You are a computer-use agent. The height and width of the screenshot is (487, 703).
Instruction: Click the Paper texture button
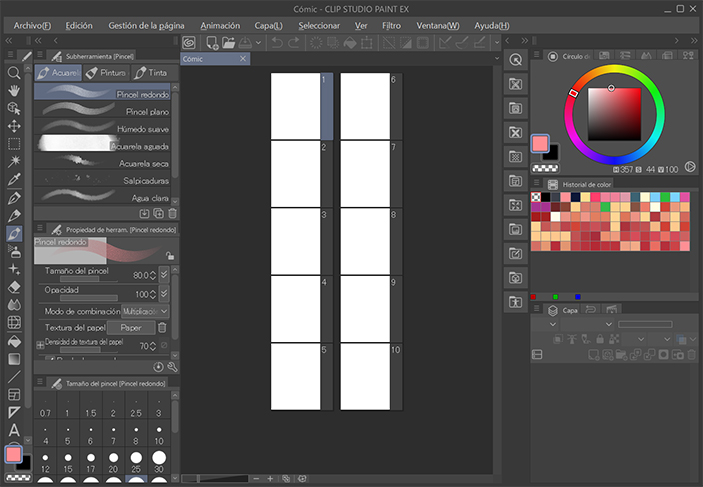coord(131,327)
